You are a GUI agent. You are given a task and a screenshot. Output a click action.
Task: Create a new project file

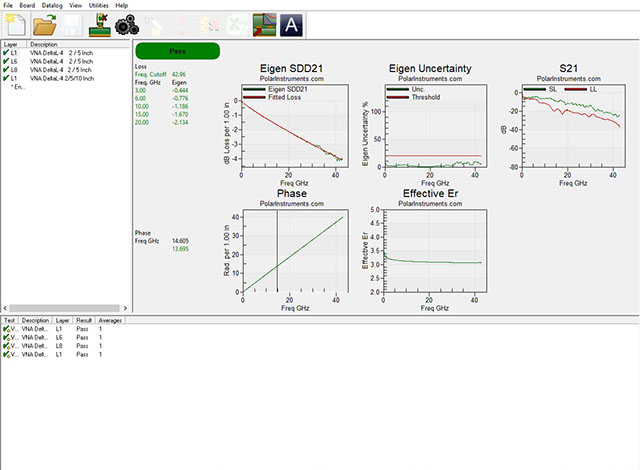pyautogui.click(x=16, y=26)
